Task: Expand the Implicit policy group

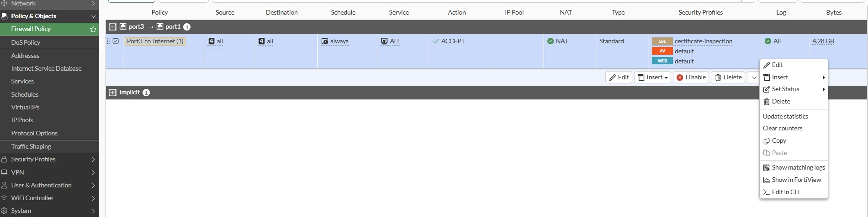Action: point(112,93)
